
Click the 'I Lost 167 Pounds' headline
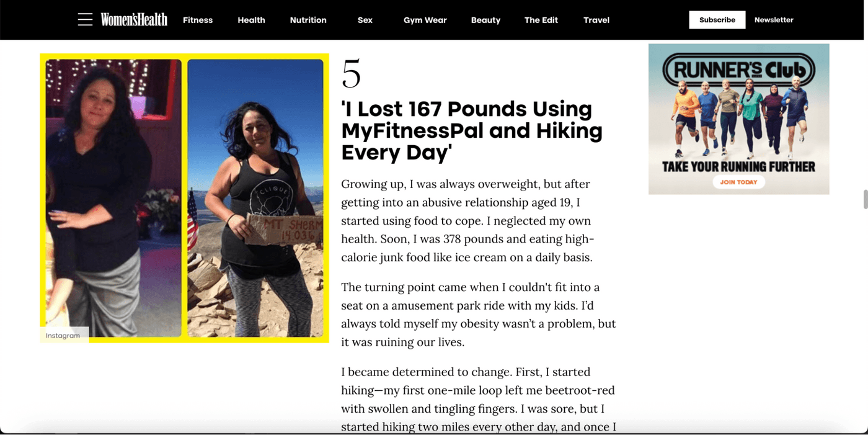(472, 130)
